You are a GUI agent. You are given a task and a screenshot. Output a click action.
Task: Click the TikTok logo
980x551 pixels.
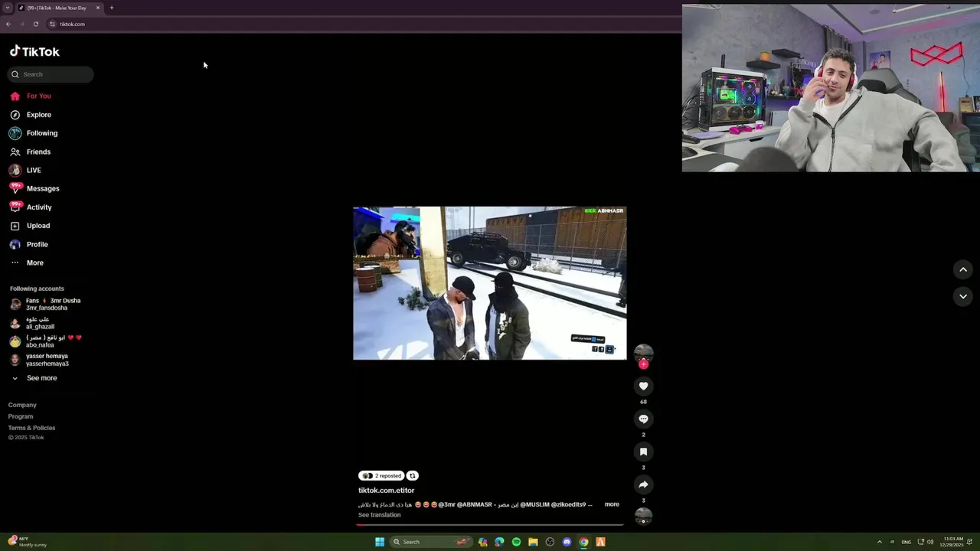coord(34,51)
